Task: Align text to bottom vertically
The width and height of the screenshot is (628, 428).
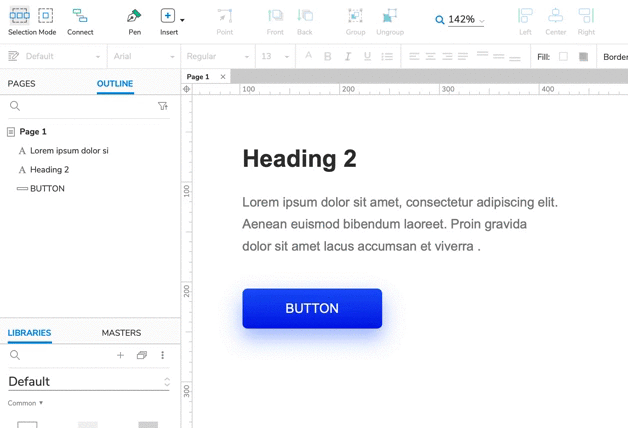Action: [x=515, y=59]
